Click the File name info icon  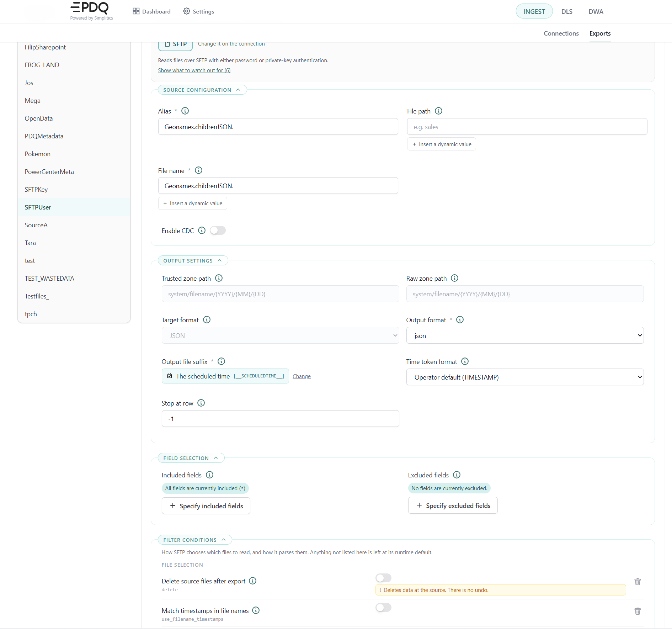pyautogui.click(x=199, y=170)
